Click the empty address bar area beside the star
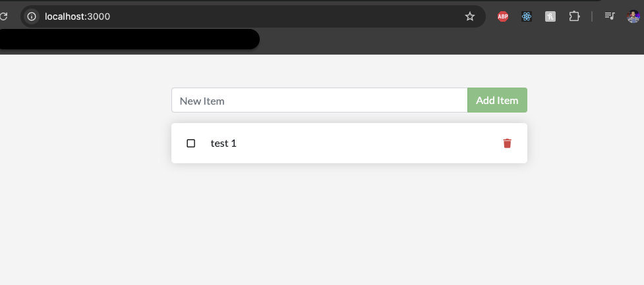Image resolution: width=644 pixels, height=285 pixels. tap(287, 16)
